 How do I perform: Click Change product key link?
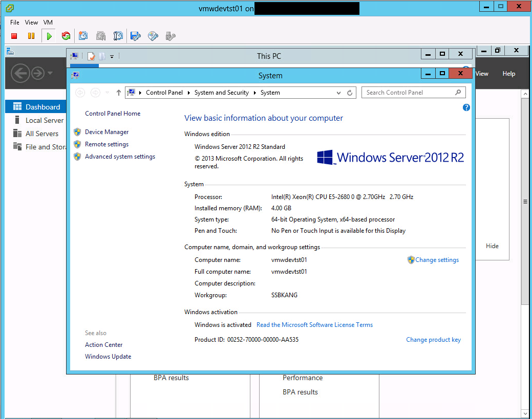[x=433, y=340]
